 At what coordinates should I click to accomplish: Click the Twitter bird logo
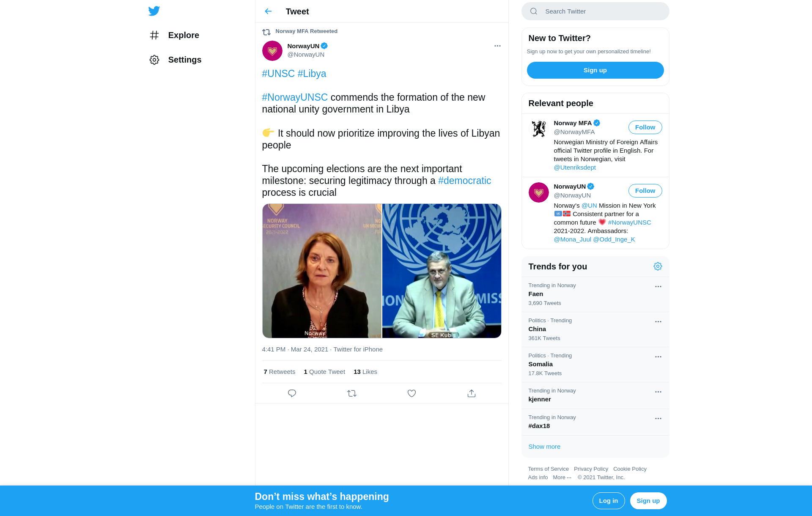(154, 11)
